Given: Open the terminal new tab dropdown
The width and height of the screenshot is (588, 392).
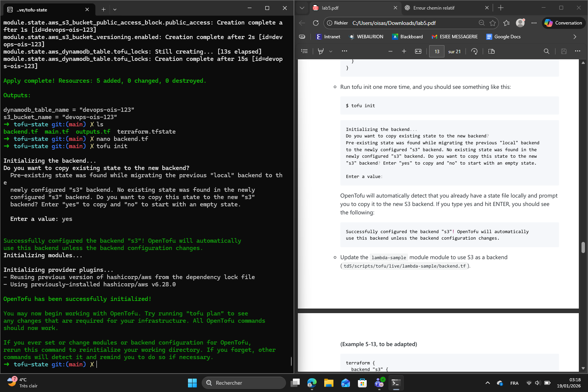Looking at the screenshot, I should 115,9.
